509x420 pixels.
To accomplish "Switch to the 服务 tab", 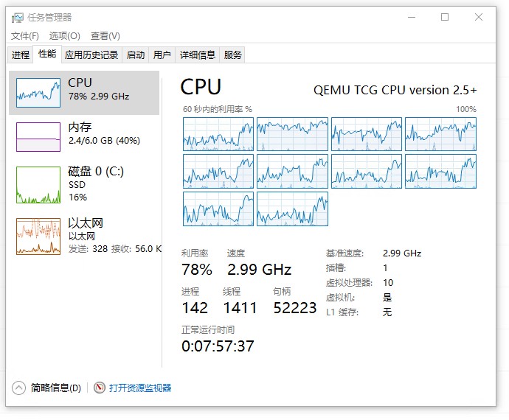I will [x=232, y=55].
